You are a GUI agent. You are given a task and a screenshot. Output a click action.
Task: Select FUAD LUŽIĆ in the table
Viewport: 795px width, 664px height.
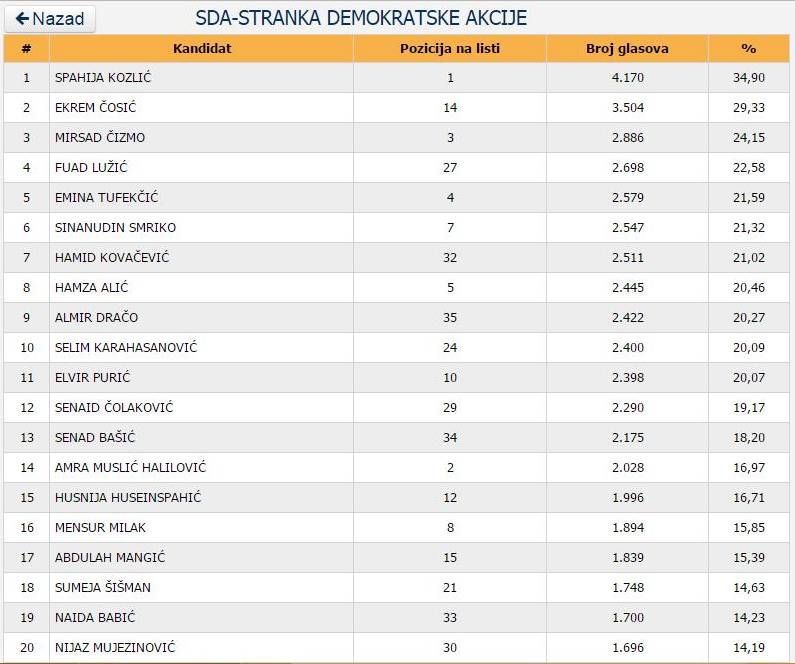[91, 167]
